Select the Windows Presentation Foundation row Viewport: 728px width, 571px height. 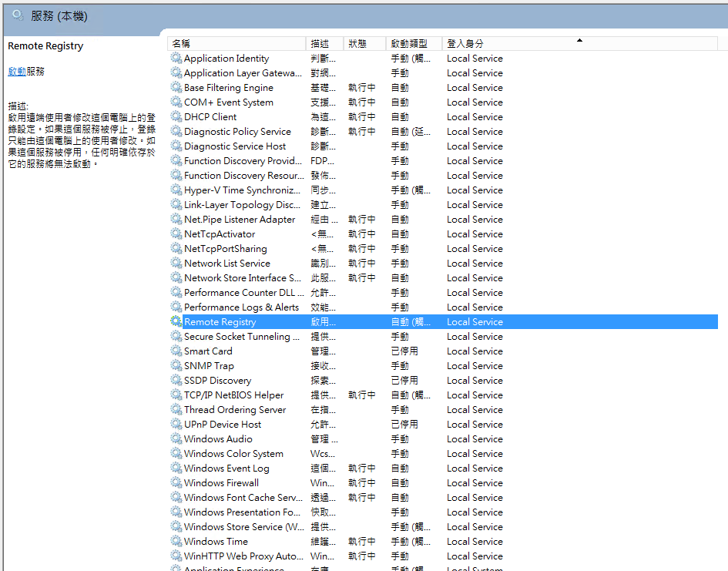(443, 512)
